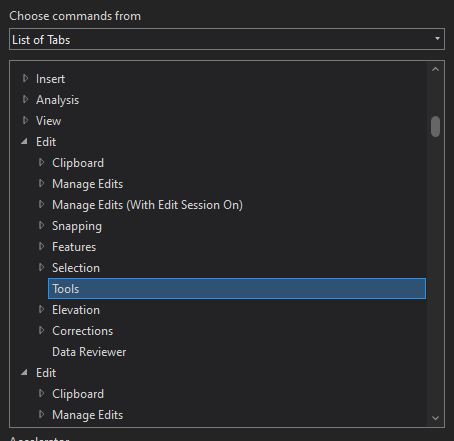This screenshot has width=454, height=441.
Task: Click the vertical scrollbar thumb
Action: [435, 126]
